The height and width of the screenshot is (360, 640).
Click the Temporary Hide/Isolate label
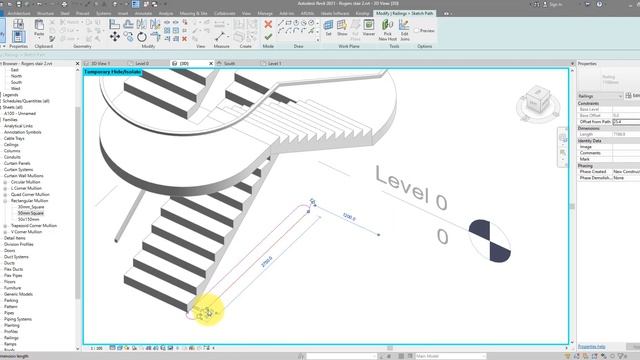(112, 72)
